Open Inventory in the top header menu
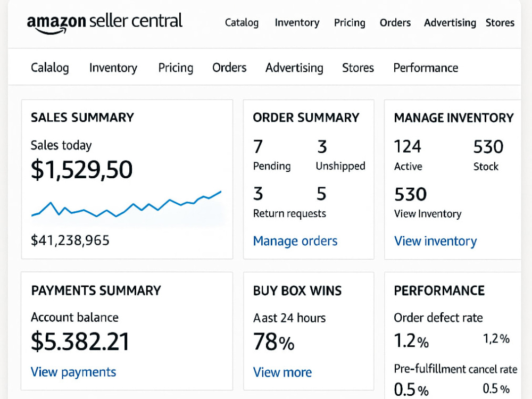 click(x=297, y=23)
